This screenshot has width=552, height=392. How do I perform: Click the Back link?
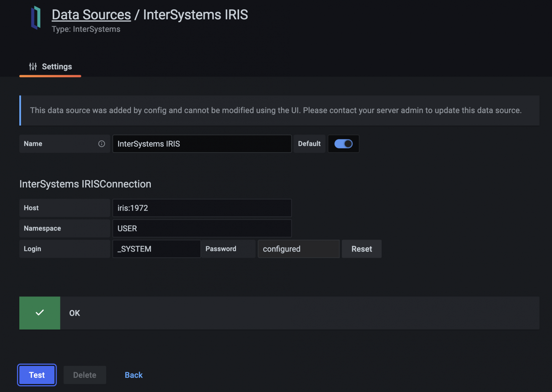[134, 375]
